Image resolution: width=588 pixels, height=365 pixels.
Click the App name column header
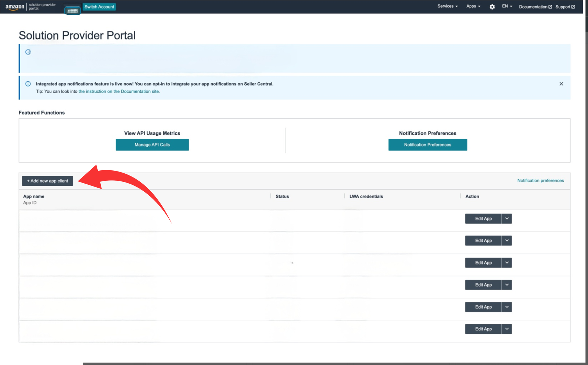pyautogui.click(x=34, y=196)
